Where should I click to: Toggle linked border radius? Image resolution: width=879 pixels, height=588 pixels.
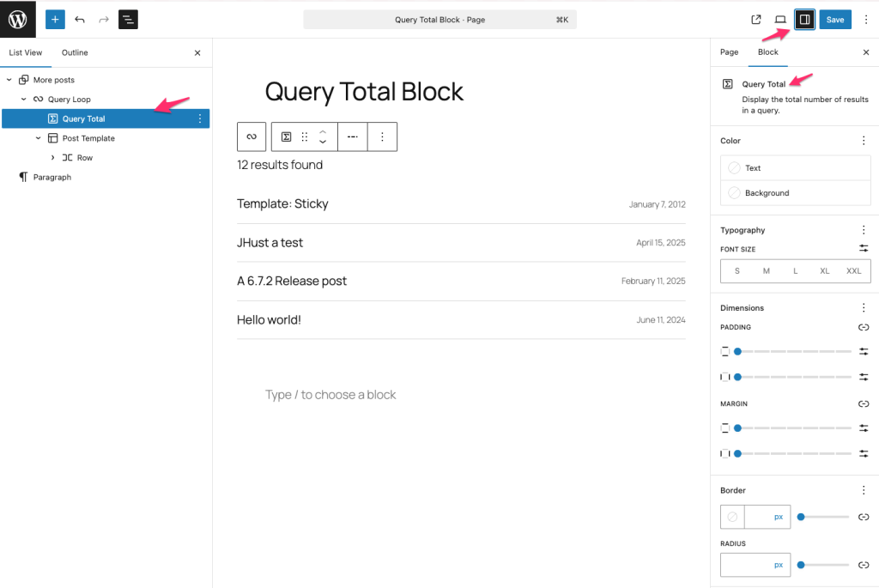pyautogui.click(x=864, y=565)
